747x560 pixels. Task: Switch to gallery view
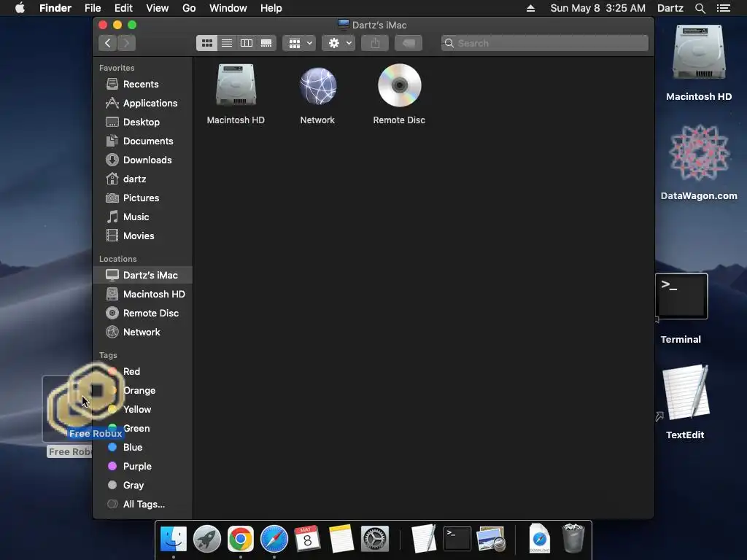pos(266,43)
